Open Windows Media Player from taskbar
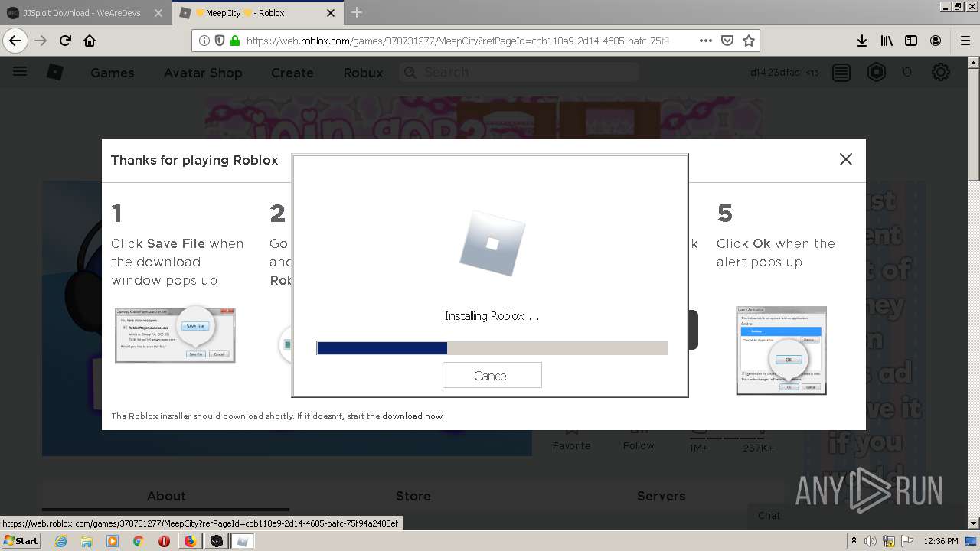This screenshot has height=551, width=980. 113,541
